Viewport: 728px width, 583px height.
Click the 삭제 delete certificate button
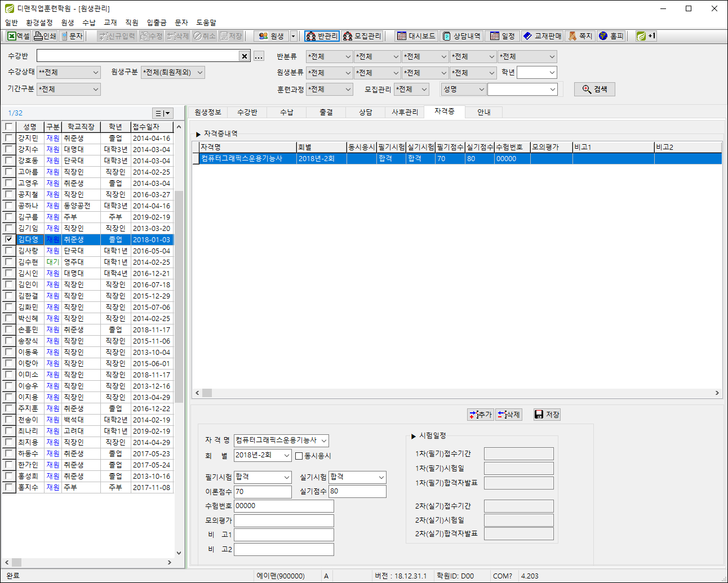[509, 415]
